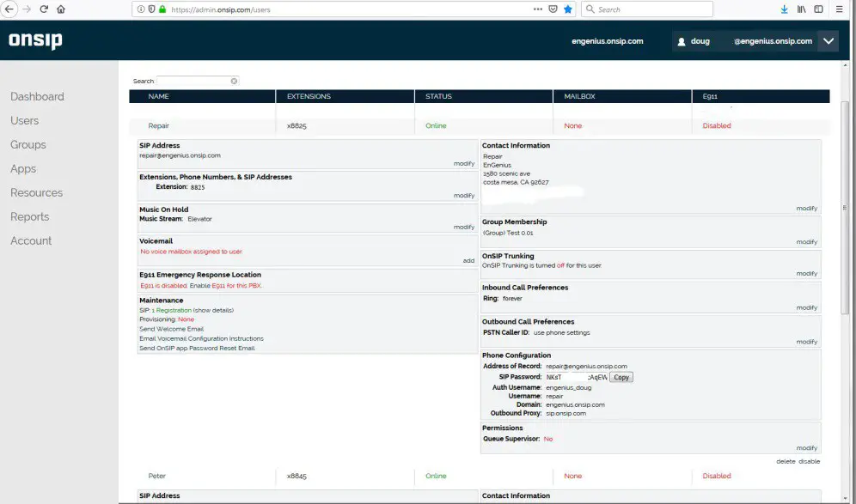The width and height of the screenshot is (856, 504).
Task: Open the Apps section
Action: tap(23, 168)
